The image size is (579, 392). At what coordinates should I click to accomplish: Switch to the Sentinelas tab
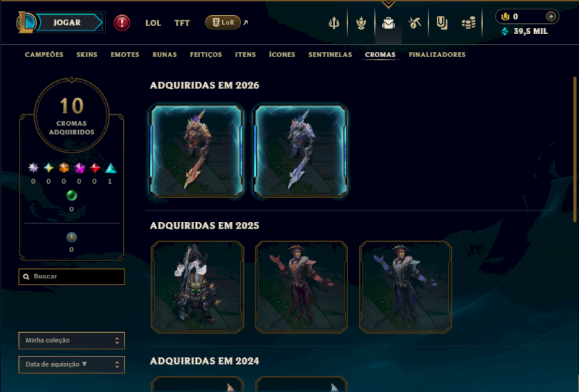[330, 55]
